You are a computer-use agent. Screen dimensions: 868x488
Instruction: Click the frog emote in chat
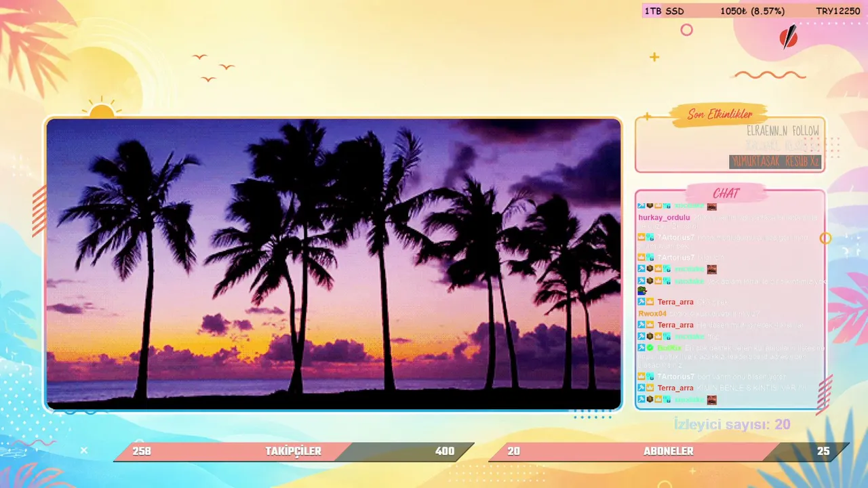[x=642, y=290]
